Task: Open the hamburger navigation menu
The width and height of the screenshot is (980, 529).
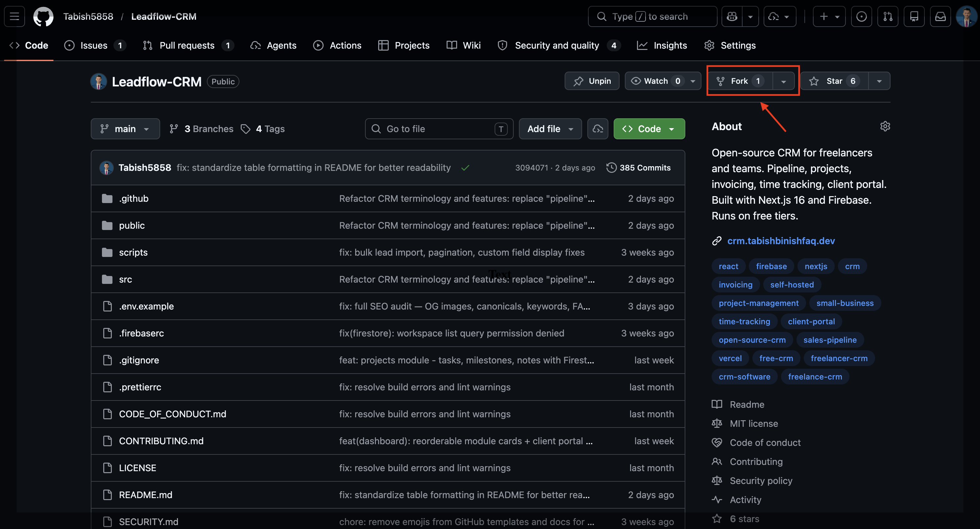Action: (x=14, y=16)
